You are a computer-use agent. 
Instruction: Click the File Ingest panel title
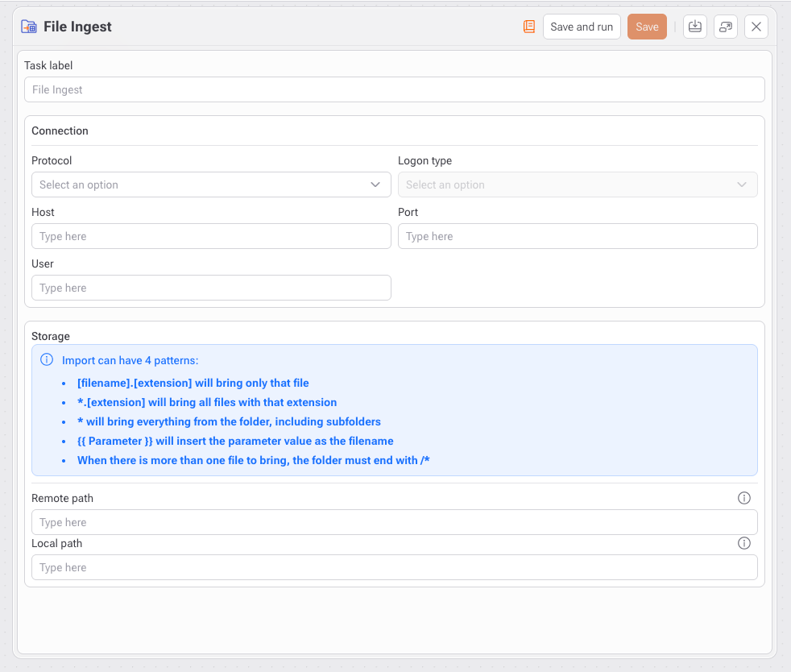tap(77, 27)
